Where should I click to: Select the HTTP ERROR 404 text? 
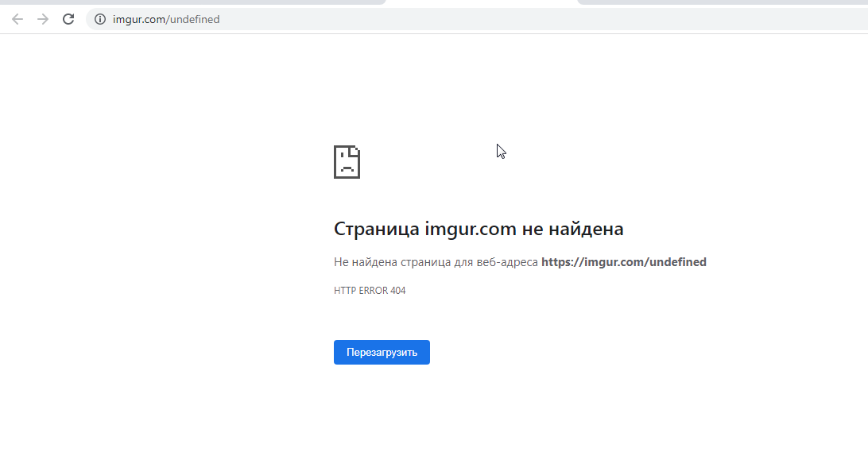click(369, 290)
